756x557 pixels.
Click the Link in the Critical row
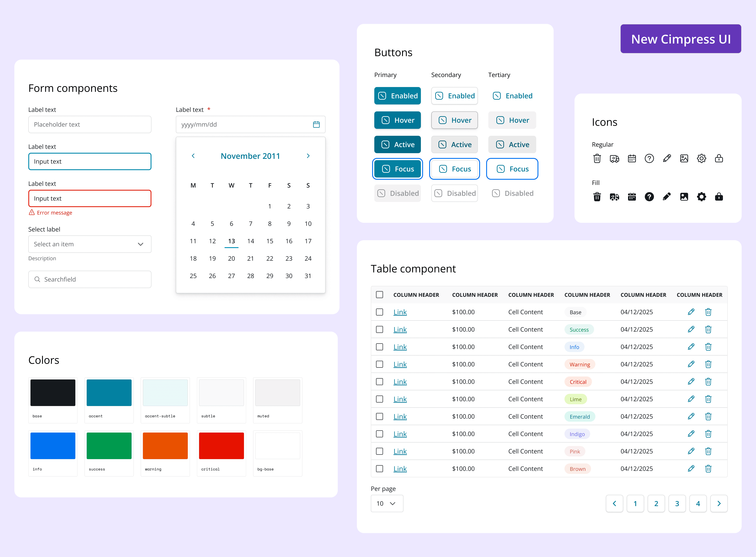point(400,382)
